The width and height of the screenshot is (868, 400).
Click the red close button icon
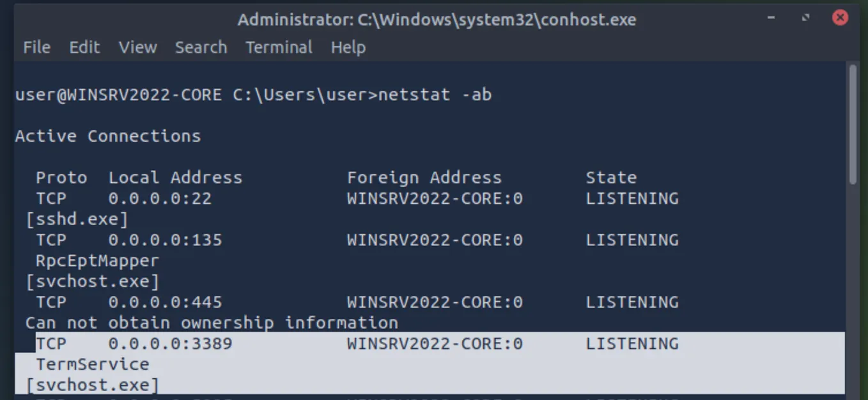click(x=839, y=18)
